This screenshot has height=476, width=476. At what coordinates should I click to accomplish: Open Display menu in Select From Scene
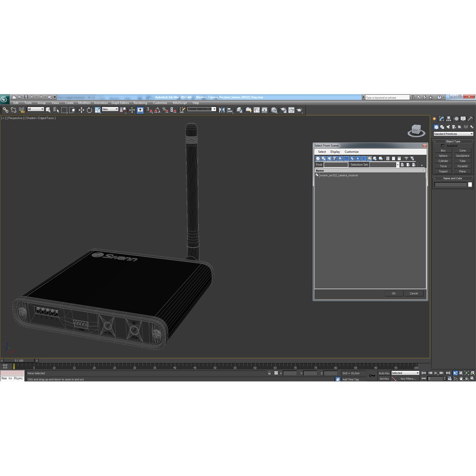pyautogui.click(x=335, y=152)
